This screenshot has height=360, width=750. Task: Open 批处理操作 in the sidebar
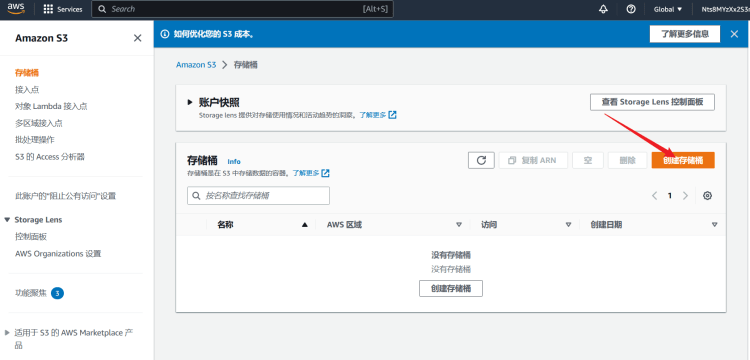click(34, 140)
